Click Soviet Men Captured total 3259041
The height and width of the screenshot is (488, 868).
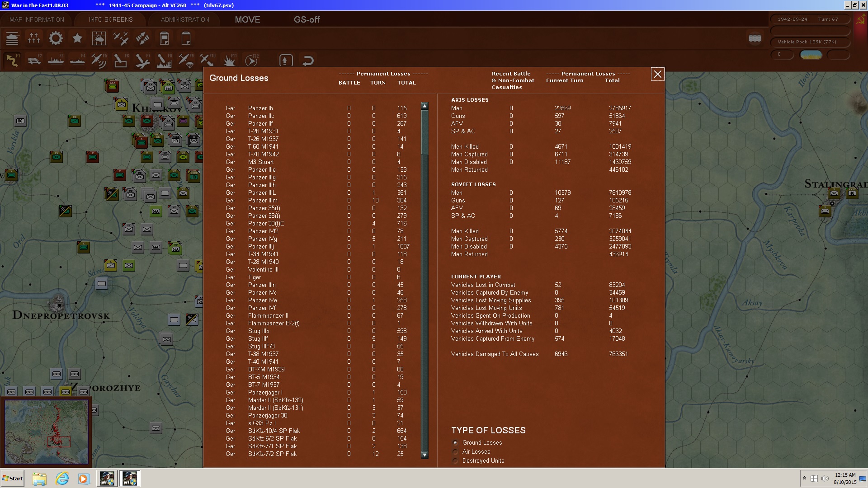click(620, 239)
